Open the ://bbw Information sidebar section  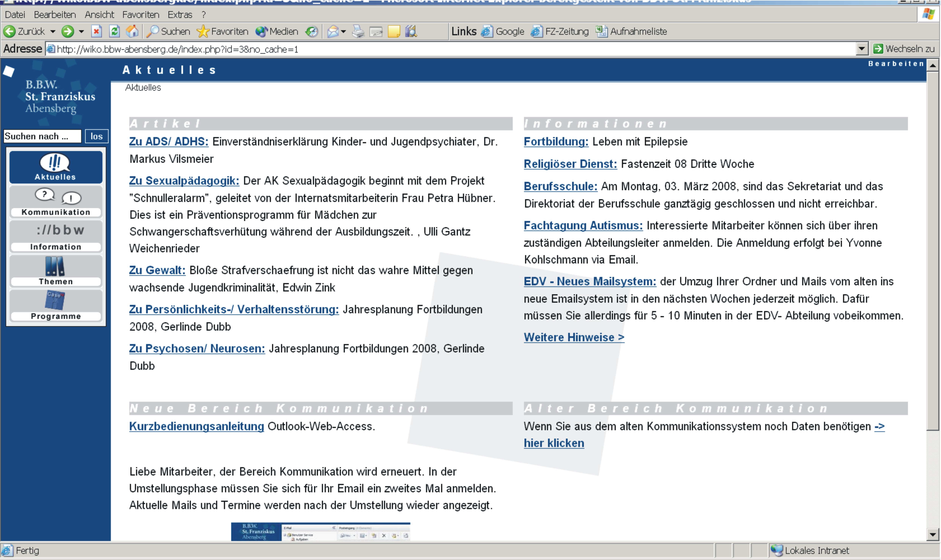[x=56, y=236]
